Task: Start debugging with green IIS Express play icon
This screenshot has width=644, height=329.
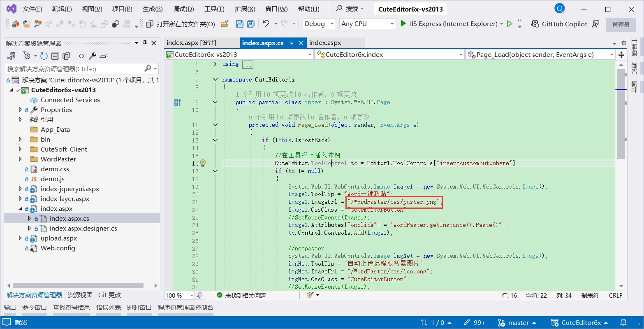Action: pyautogui.click(x=403, y=24)
